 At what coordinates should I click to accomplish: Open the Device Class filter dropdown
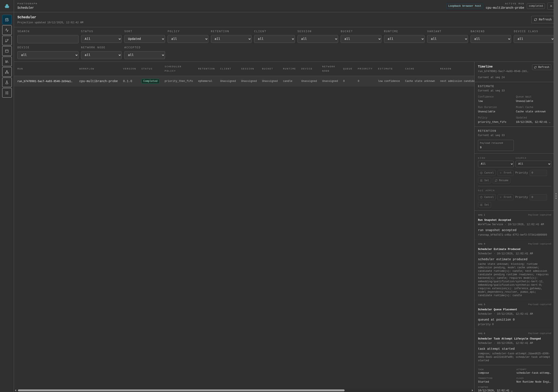point(534,39)
